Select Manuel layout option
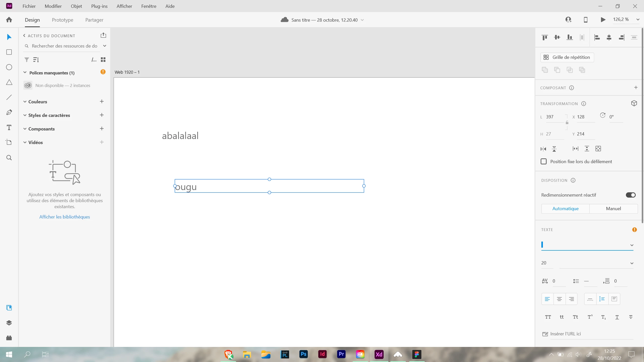 [x=613, y=209]
